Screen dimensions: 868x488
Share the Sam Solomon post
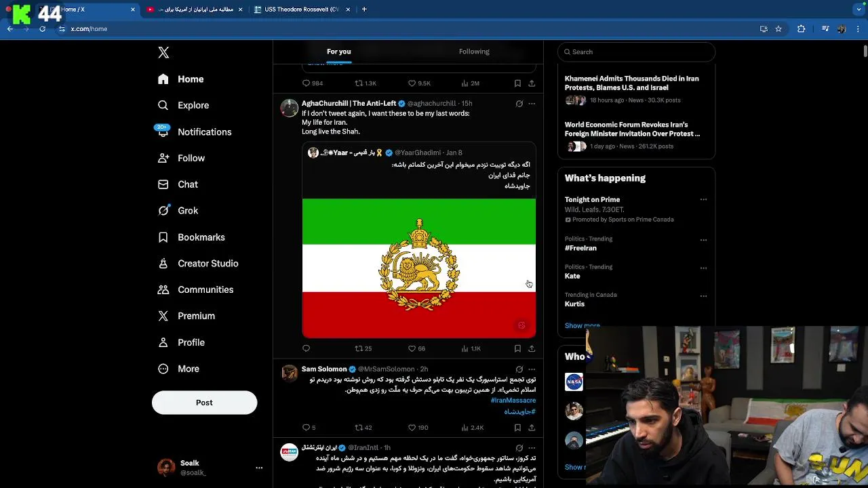[532, 428]
